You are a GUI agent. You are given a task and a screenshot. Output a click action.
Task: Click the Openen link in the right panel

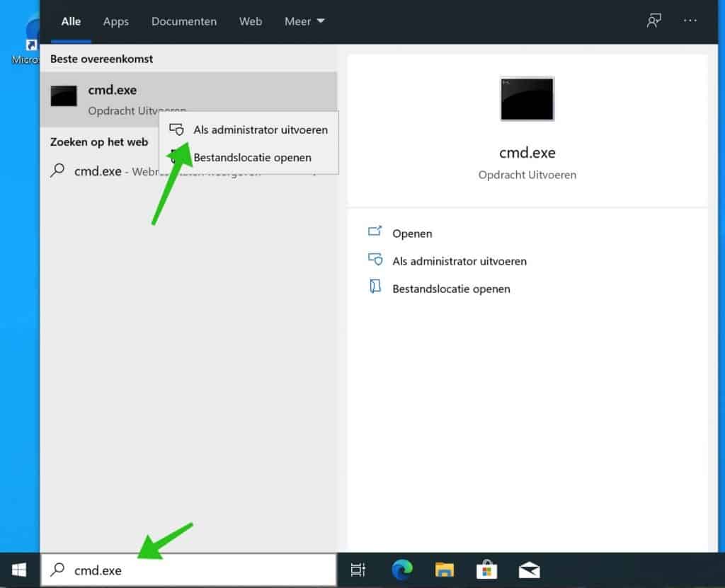click(412, 233)
